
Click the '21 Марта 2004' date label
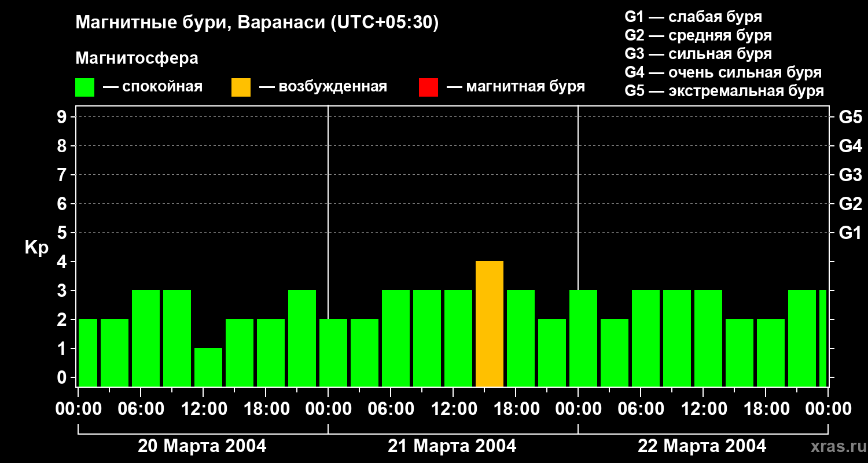pyautogui.click(x=452, y=446)
